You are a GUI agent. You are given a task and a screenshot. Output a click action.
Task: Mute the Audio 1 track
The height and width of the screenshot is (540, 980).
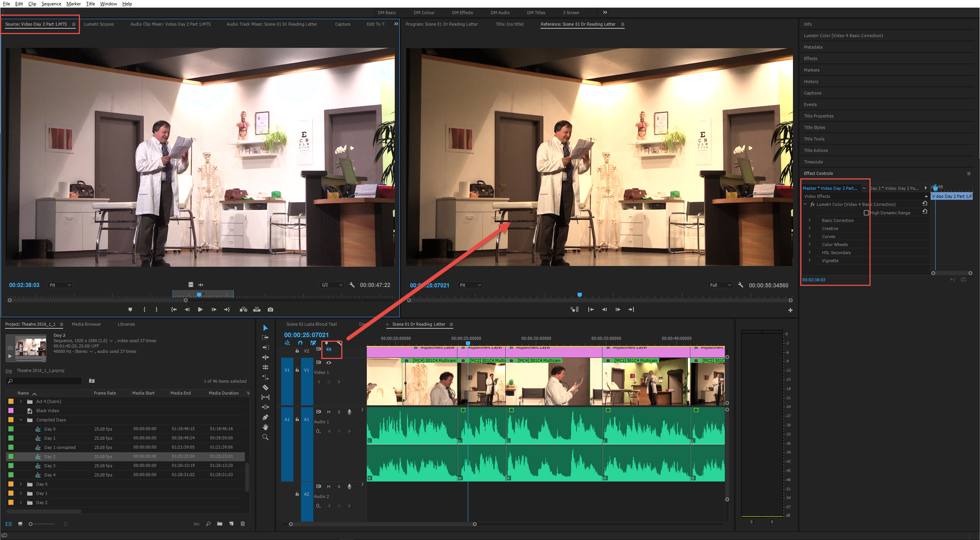pos(329,412)
